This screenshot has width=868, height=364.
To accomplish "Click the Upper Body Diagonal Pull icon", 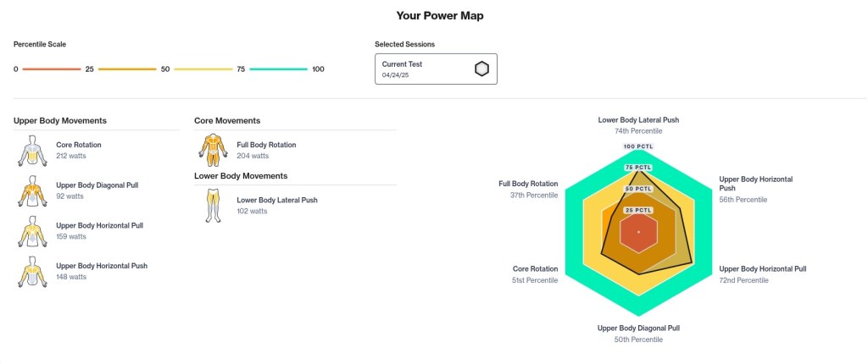I will (x=32, y=191).
